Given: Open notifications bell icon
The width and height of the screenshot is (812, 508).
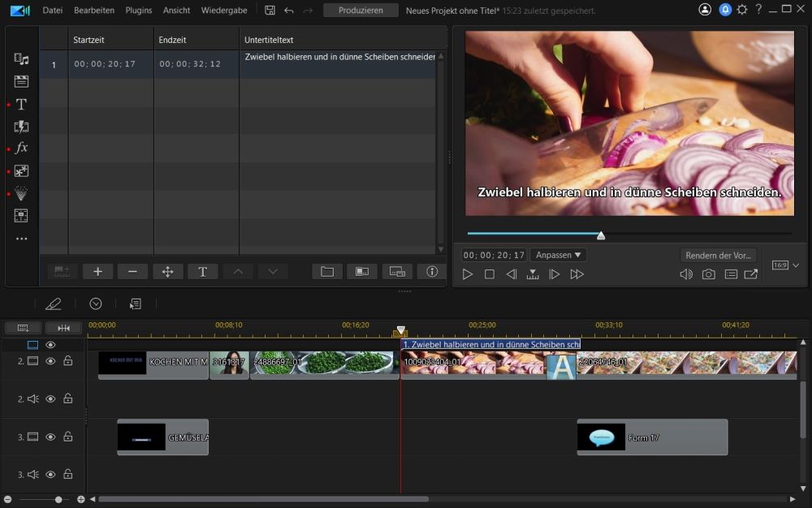Looking at the screenshot, I should (x=725, y=9).
